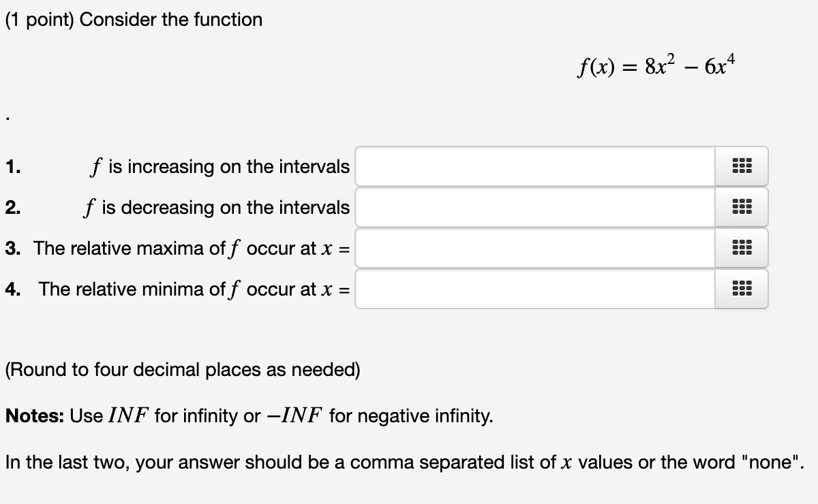
Task: Open the math keypad beside the relative minima field
Action: click(741, 289)
